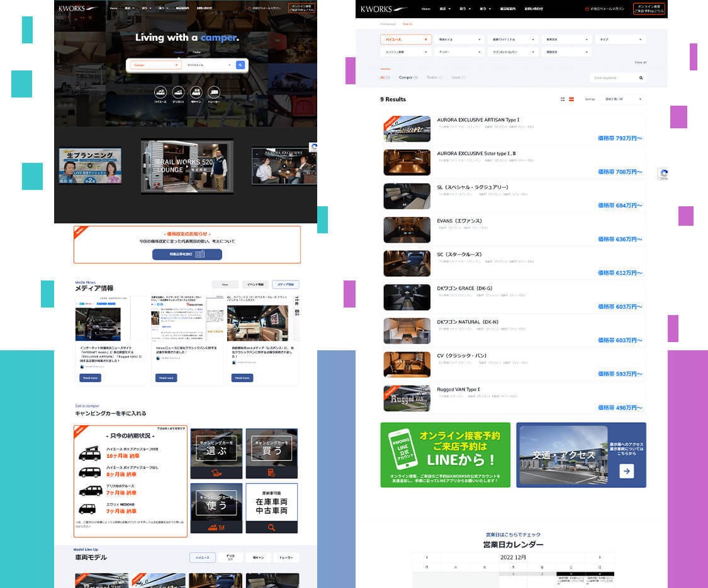Click calendar next month arrow
Viewport: 708px width, 588px height.
600,557
